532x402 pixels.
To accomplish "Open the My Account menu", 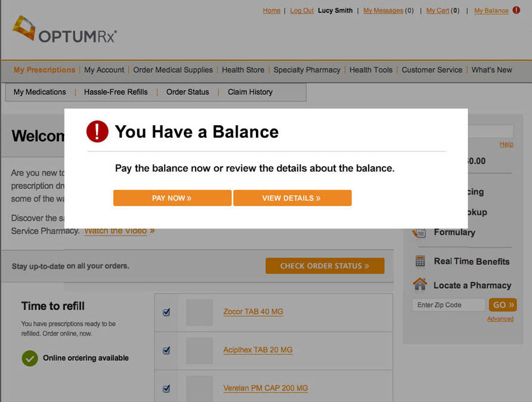I will point(104,70).
